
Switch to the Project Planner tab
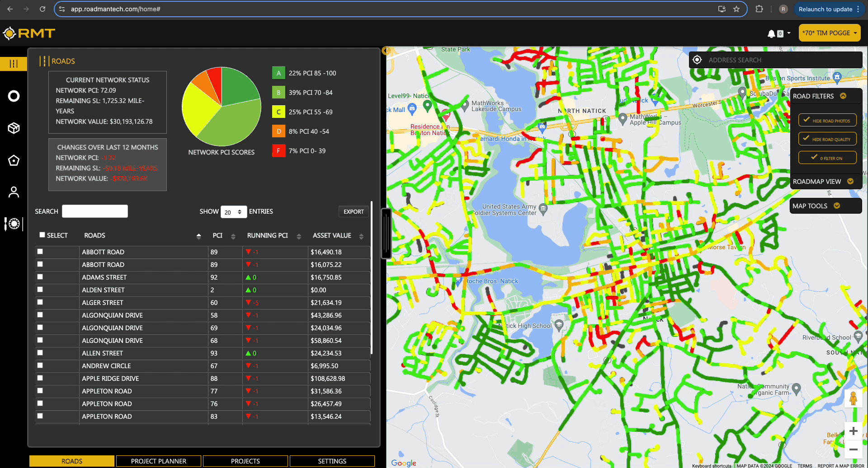pos(158,461)
